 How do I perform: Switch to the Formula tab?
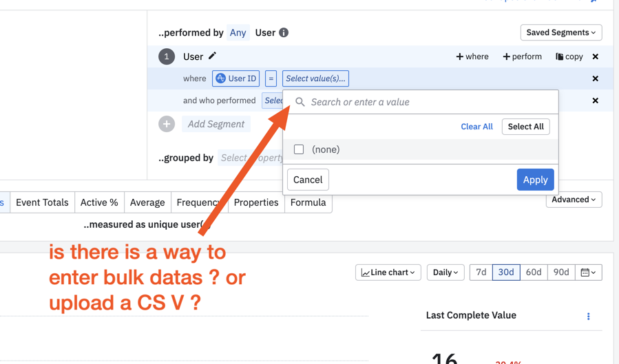click(308, 202)
